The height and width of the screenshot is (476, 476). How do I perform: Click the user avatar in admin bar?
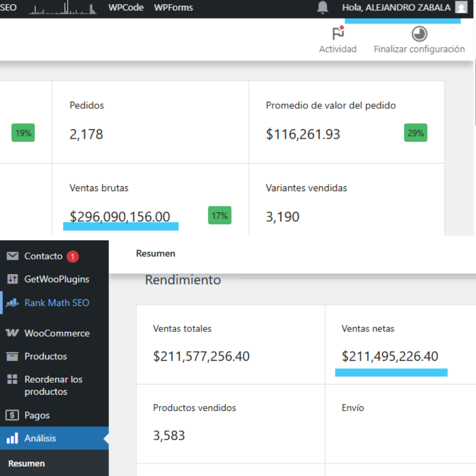click(x=461, y=7)
